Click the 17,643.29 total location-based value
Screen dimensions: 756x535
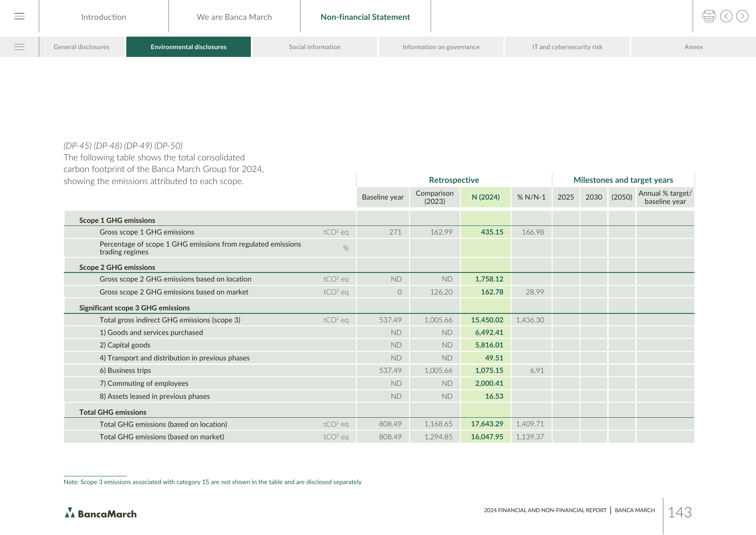pos(487,424)
